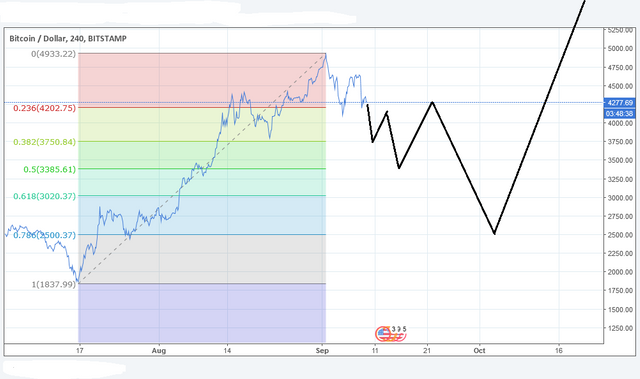The height and width of the screenshot is (379, 640).
Task: Select the Fibonacci label '0(4933.22)'
Action: pos(53,53)
